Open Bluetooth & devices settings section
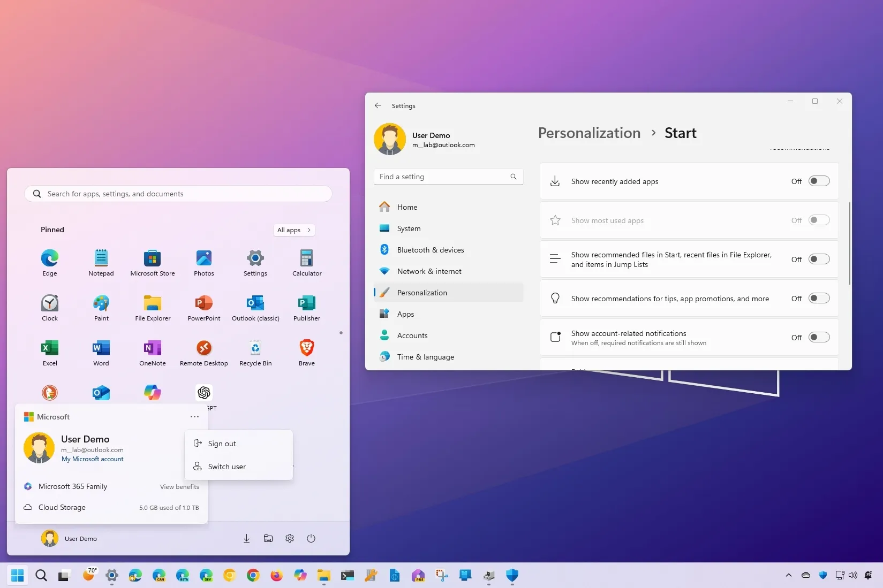Viewport: 883px width, 588px height. 448,250
